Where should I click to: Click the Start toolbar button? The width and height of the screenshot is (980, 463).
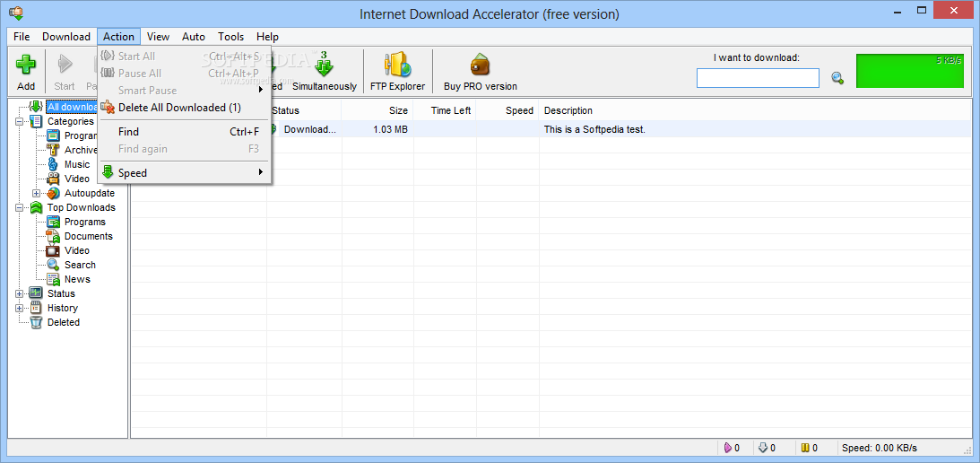65,72
